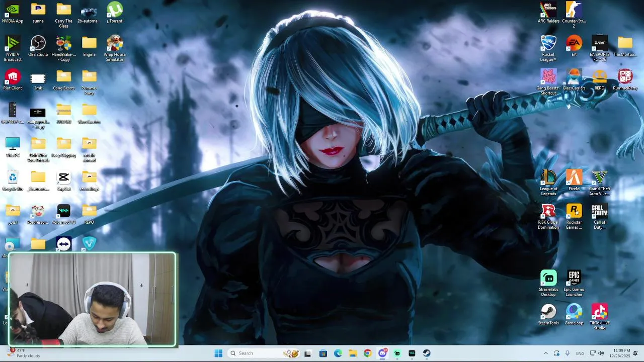
Task: Open the Partly cloudy weather widget
Action: tap(24, 353)
